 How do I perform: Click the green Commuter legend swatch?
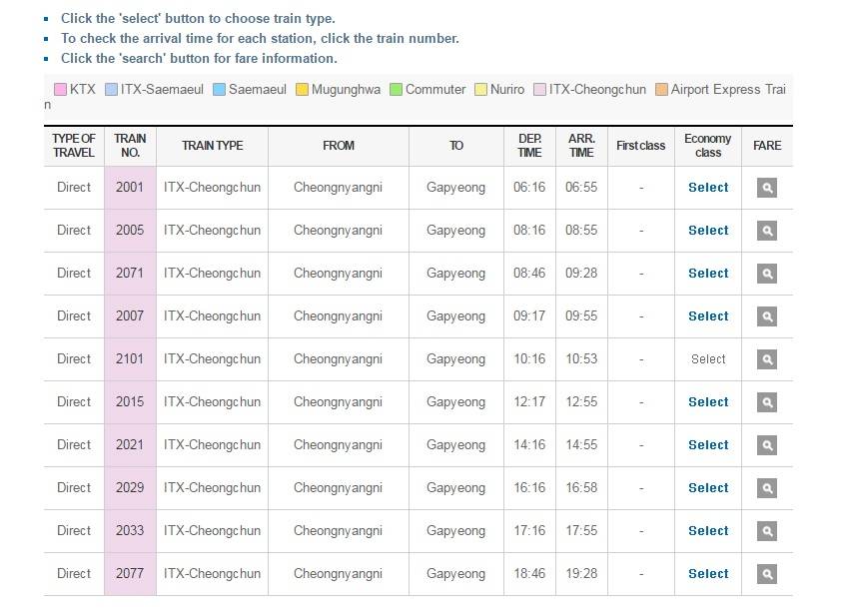click(396, 89)
